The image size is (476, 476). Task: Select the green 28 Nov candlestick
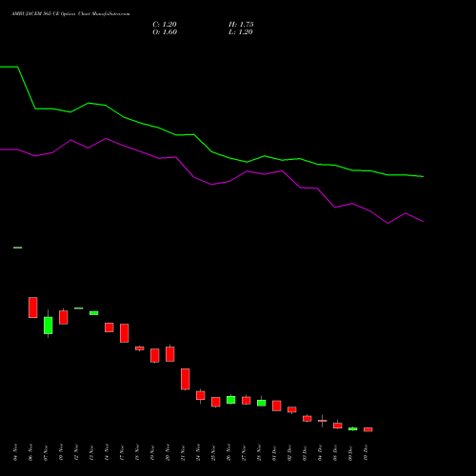(262, 402)
